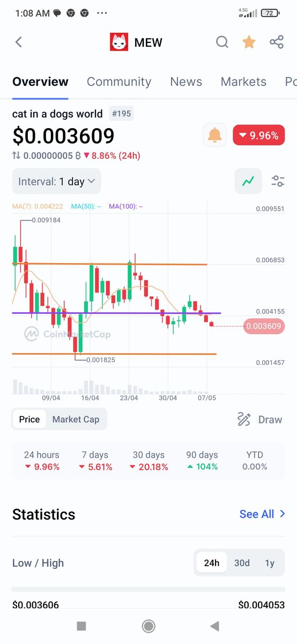The width and height of the screenshot is (297, 644).
Task: Open chart indicator settings sliders icon
Action: [x=278, y=181]
